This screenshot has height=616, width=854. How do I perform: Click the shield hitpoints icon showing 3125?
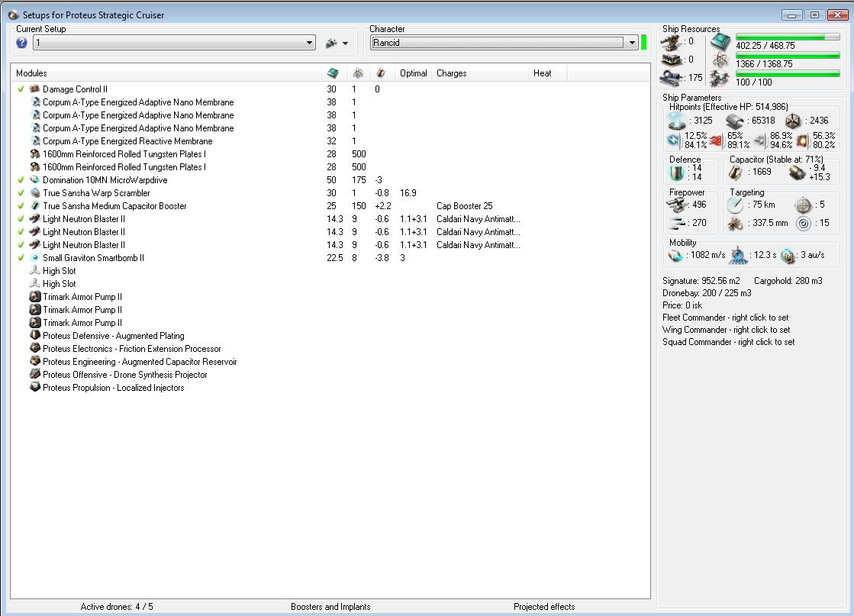coord(677,121)
